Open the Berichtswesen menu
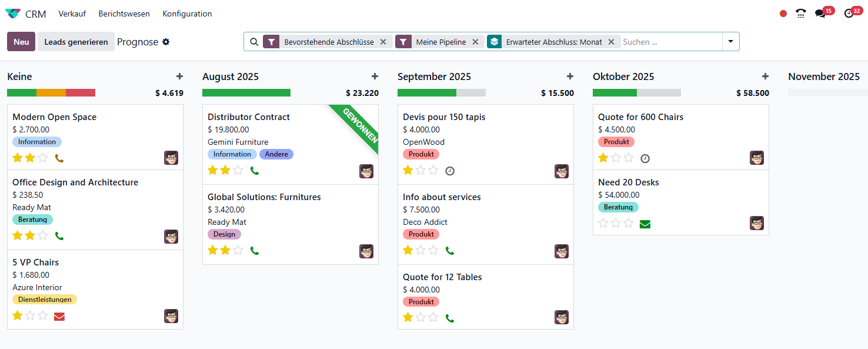868x349 pixels. [124, 14]
